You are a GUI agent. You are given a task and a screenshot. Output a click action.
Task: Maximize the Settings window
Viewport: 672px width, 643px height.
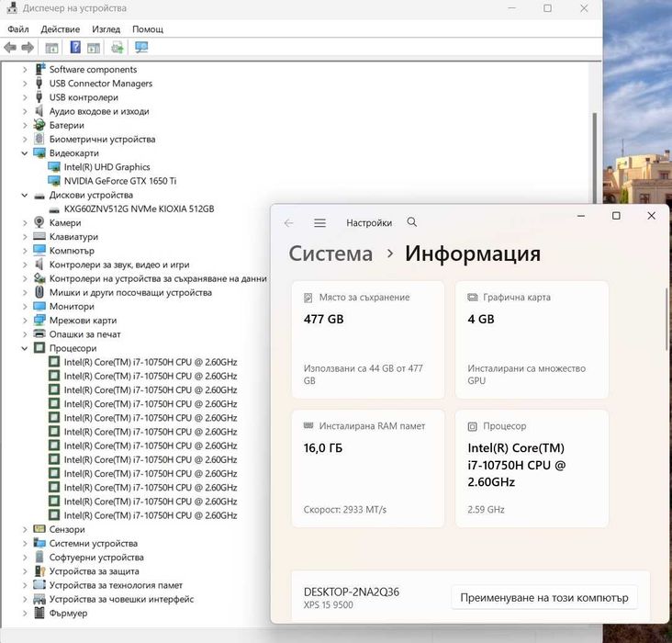coord(616,215)
